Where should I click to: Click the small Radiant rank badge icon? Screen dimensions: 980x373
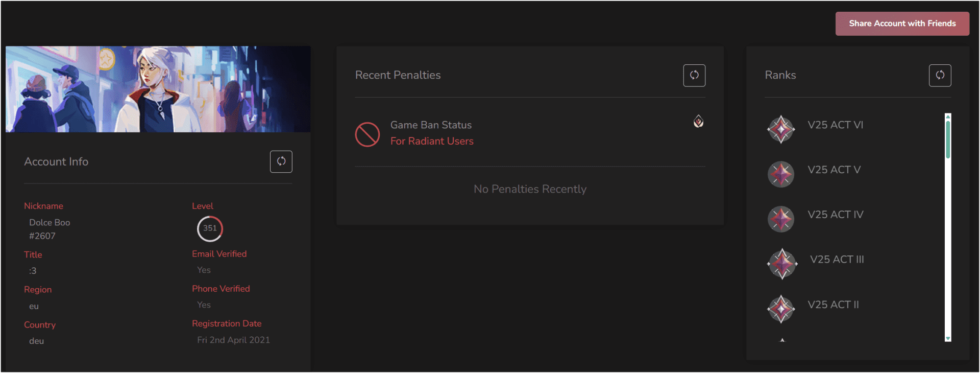(x=698, y=122)
